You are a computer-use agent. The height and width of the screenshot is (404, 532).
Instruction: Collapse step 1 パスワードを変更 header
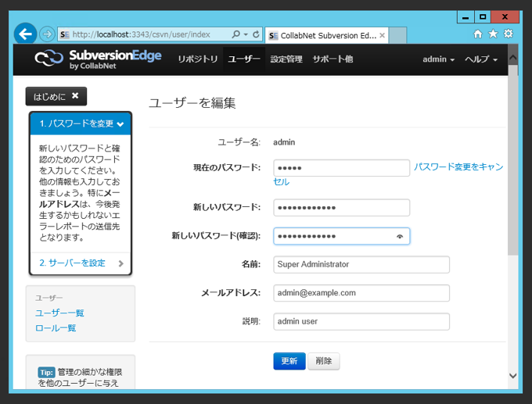[x=81, y=123]
